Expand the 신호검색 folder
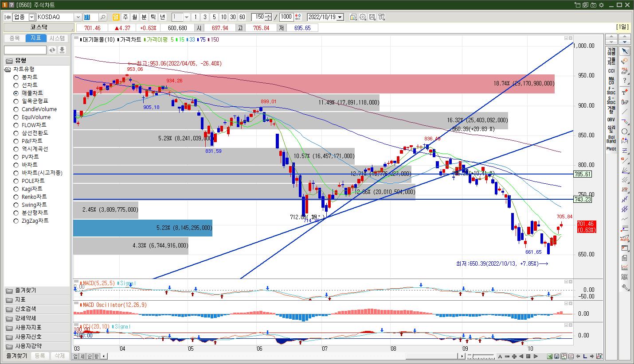 [x=37, y=309]
